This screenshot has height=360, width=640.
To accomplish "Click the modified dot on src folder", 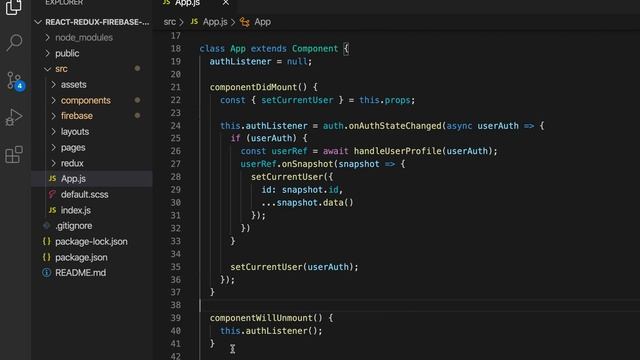I will click(x=138, y=69).
